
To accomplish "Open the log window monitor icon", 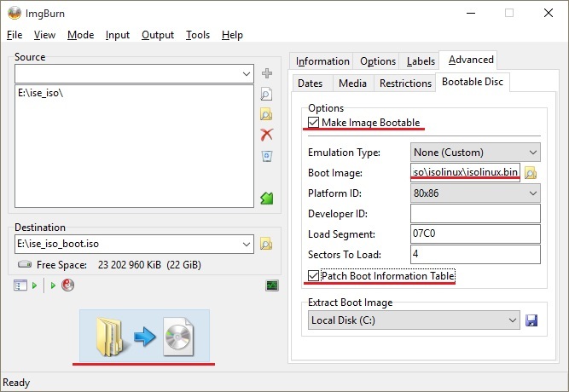I will (272, 285).
